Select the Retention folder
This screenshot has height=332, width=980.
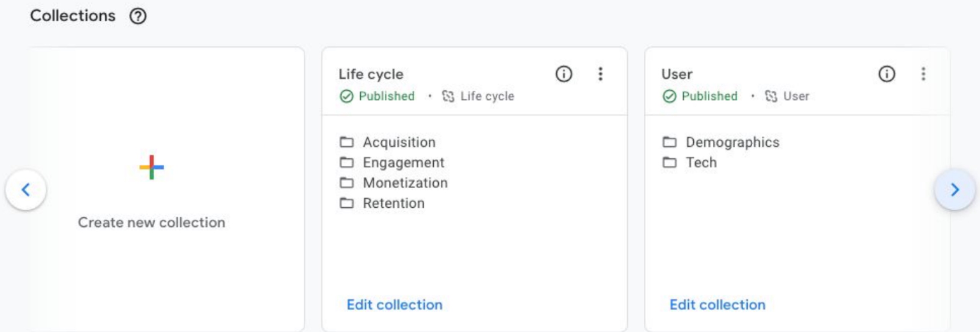coord(394,203)
